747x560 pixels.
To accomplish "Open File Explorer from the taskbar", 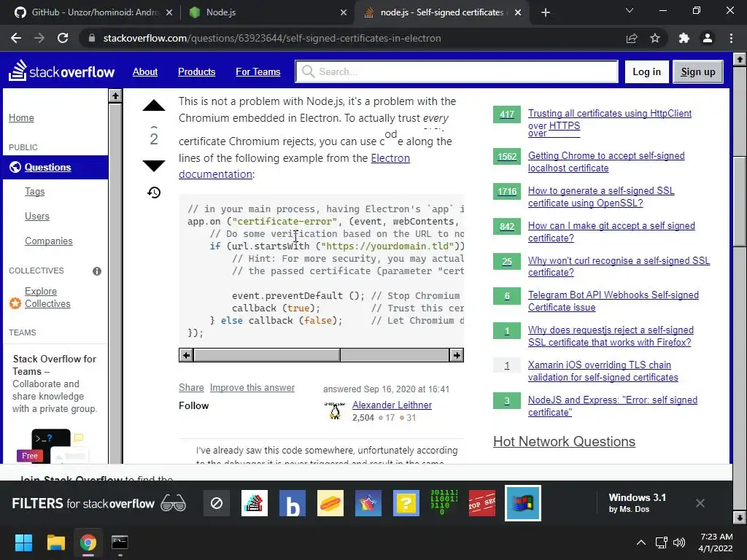I will click(x=55, y=542).
